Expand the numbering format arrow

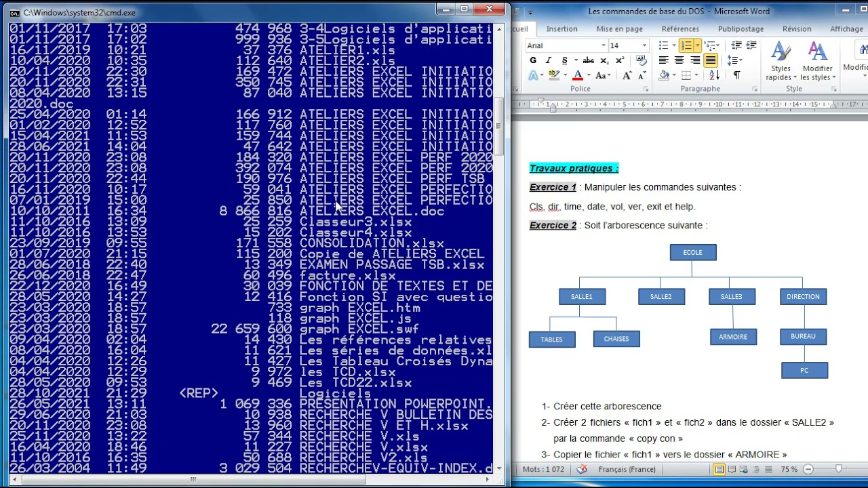click(x=696, y=45)
